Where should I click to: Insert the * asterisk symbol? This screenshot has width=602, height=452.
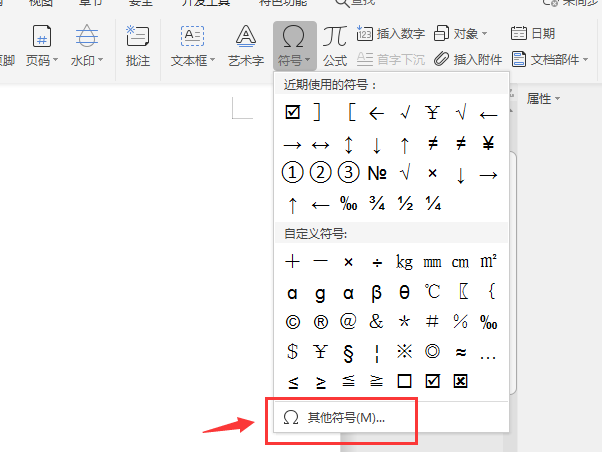pyautogui.click(x=404, y=321)
